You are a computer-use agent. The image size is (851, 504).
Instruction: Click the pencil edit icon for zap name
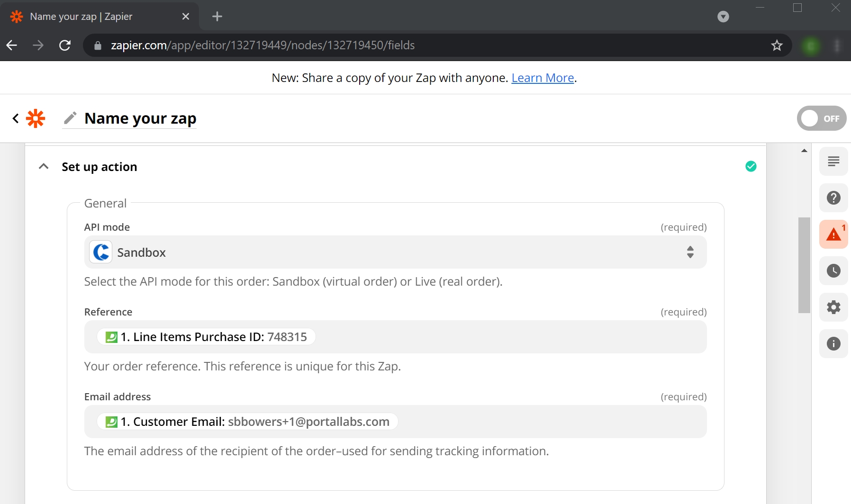70,118
